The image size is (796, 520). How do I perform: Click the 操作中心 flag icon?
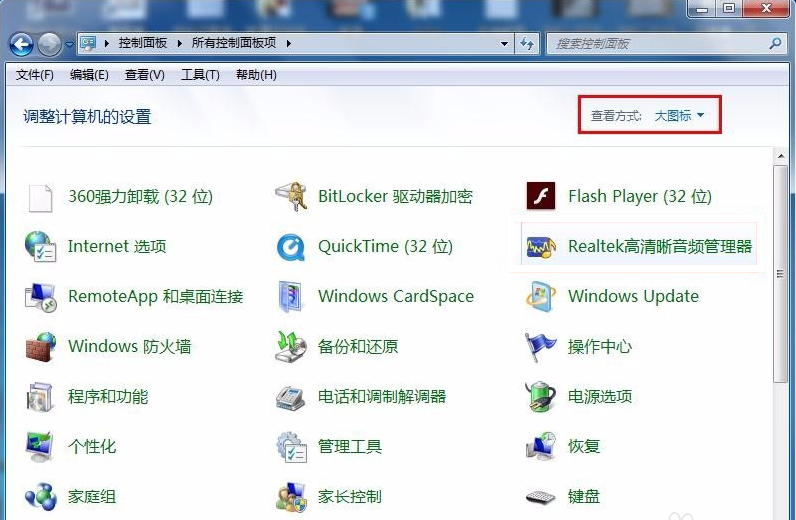[x=541, y=347]
